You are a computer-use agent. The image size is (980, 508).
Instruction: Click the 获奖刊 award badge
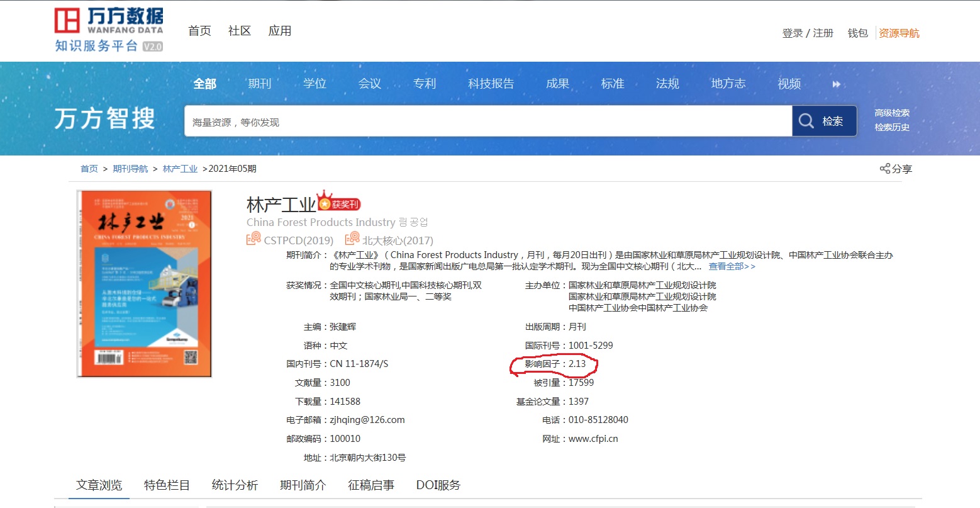pos(339,202)
